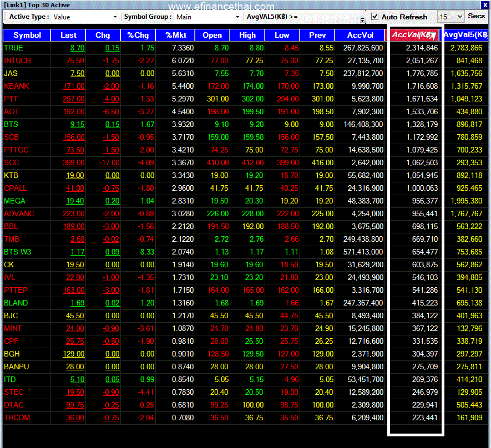This screenshot has height=448, width=491.
Task: Select the PTTEP symbol
Action: (x=16, y=291)
